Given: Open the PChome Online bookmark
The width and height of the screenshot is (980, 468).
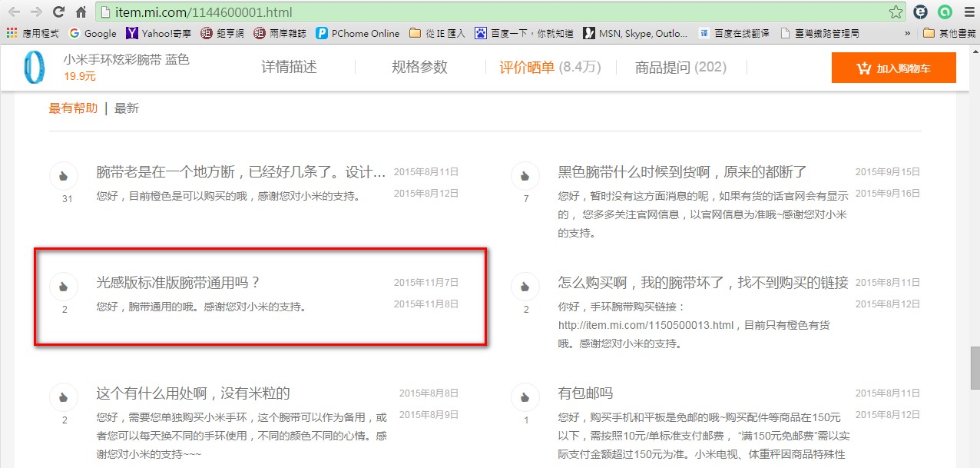Looking at the screenshot, I should (x=358, y=33).
